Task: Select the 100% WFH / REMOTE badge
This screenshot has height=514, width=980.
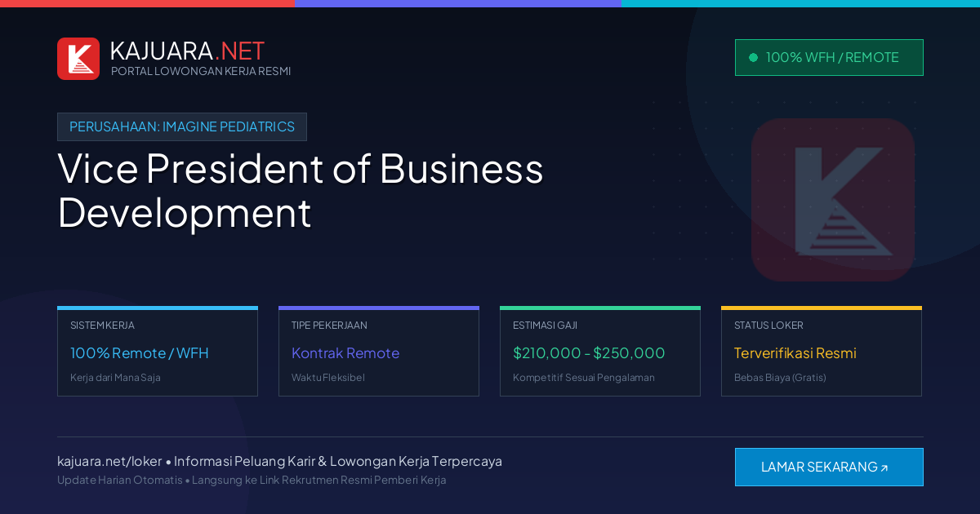Action: [x=829, y=58]
